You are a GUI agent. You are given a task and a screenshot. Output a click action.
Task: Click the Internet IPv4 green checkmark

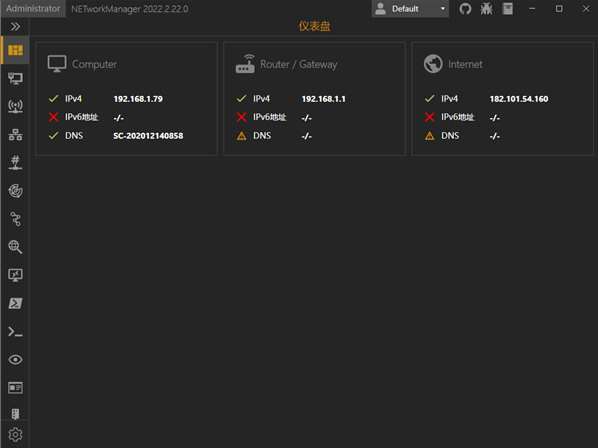(x=429, y=99)
